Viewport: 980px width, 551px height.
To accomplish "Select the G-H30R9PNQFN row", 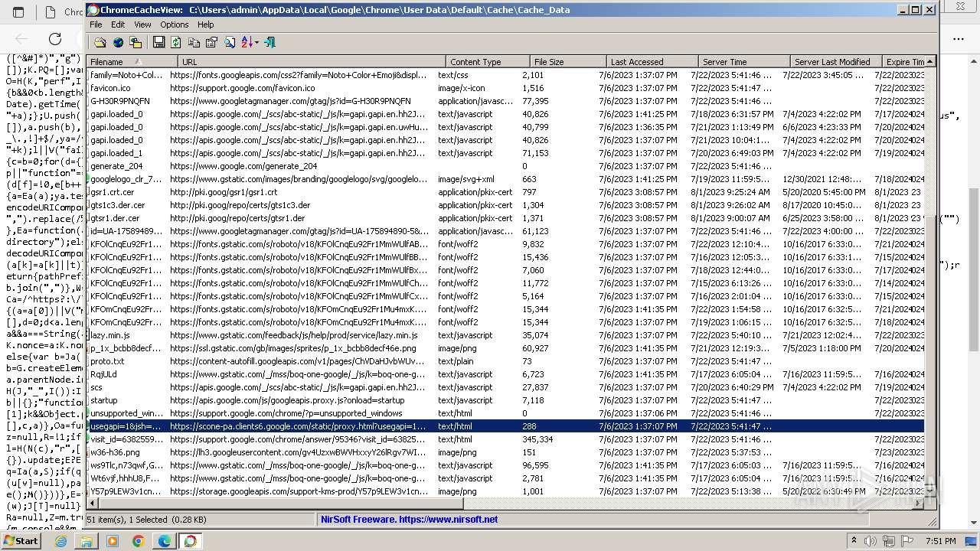I will tap(505, 101).
